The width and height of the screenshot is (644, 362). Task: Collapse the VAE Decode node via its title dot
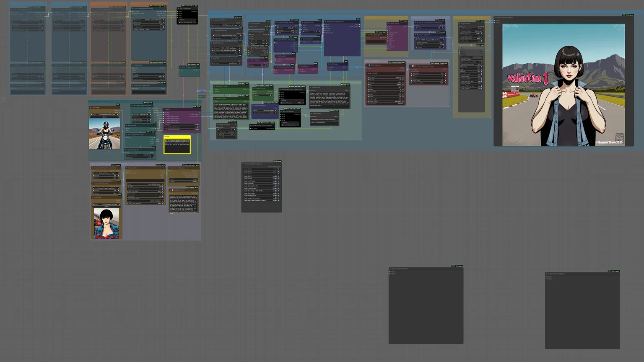[x=329, y=64]
